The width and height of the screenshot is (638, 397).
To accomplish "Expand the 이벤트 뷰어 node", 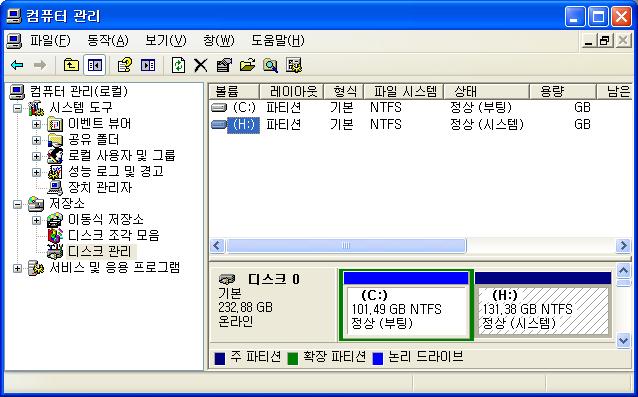I will 36,124.
